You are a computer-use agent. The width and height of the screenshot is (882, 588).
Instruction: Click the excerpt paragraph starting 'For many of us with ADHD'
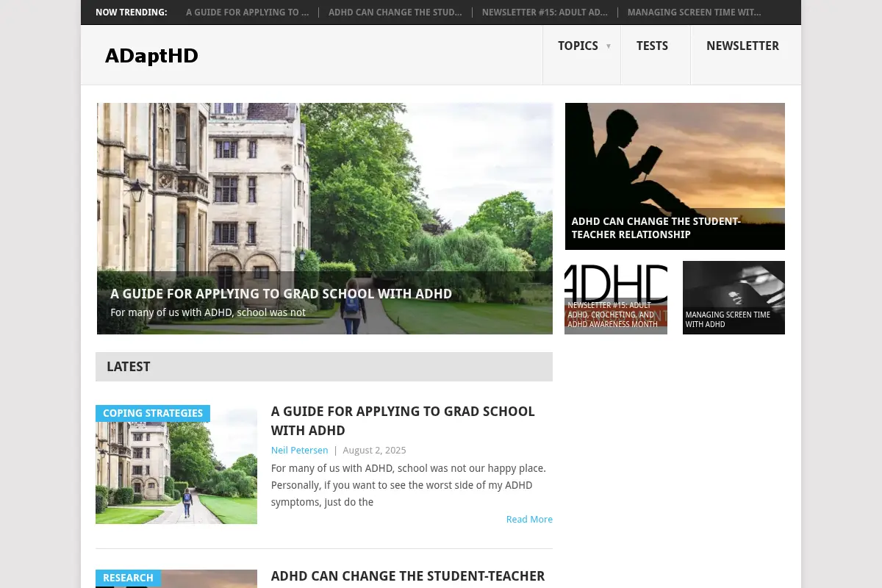(409, 485)
